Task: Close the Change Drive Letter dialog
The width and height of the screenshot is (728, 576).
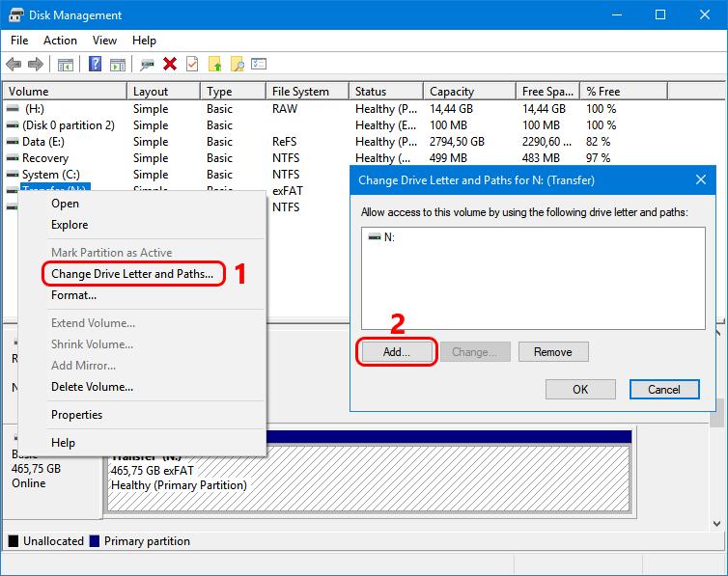Action: pyautogui.click(x=701, y=179)
